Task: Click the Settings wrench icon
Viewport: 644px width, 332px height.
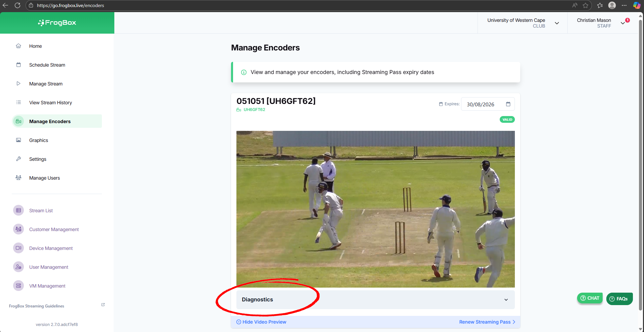Action: [18, 159]
